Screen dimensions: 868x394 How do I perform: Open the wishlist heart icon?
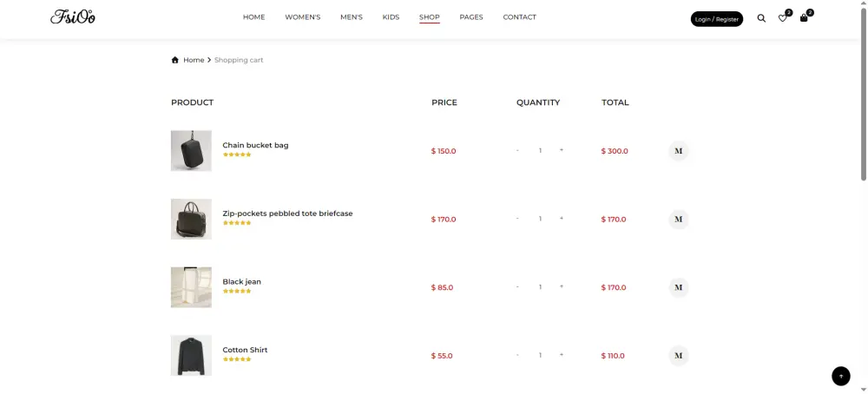click(x=783, y=18)
